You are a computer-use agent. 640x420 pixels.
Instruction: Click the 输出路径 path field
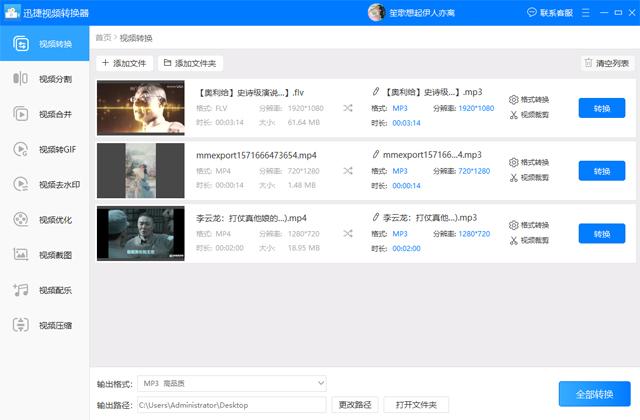tap(232, 405)
